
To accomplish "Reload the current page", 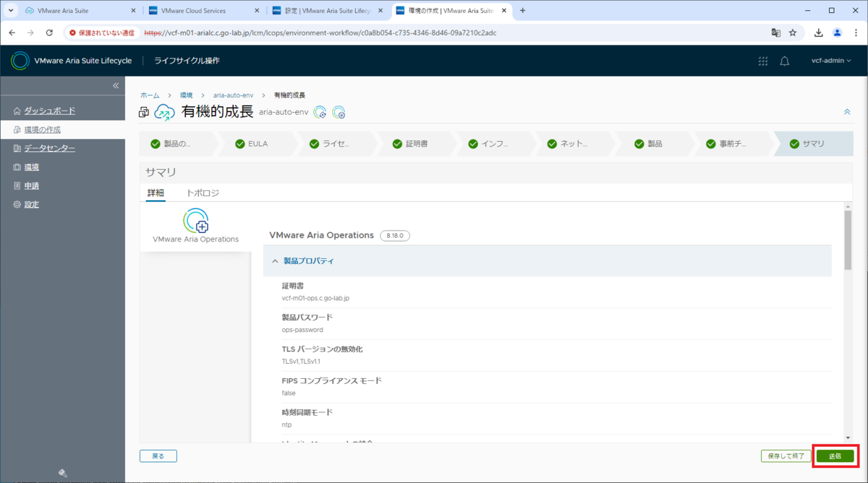I will (49, 33).
